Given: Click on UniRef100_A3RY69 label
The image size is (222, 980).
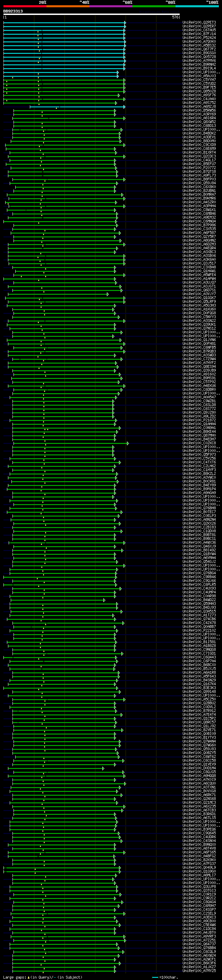Looking at the screenshot, I should [x=199, y=114].
